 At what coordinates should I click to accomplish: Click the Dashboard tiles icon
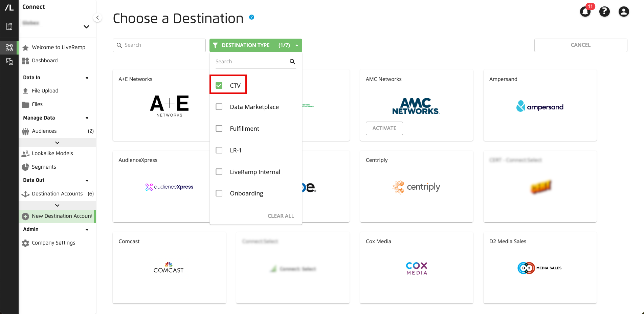pos(25,61)
